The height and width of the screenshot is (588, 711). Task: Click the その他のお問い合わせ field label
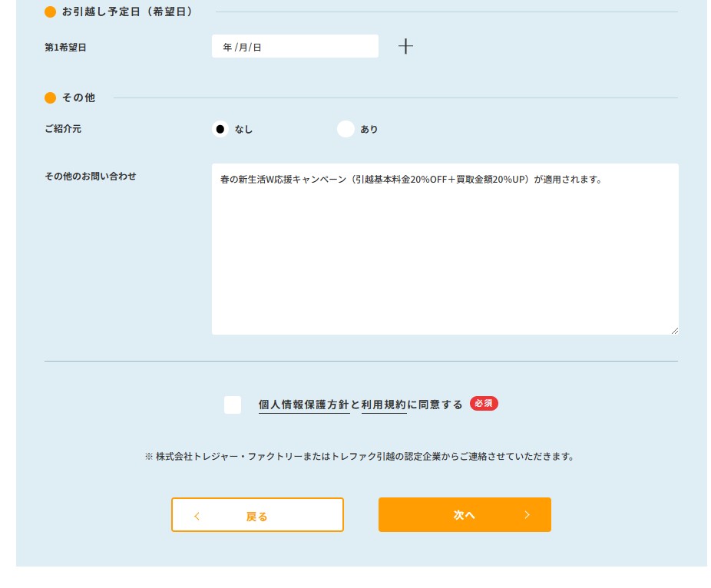(x=91, y=177)
